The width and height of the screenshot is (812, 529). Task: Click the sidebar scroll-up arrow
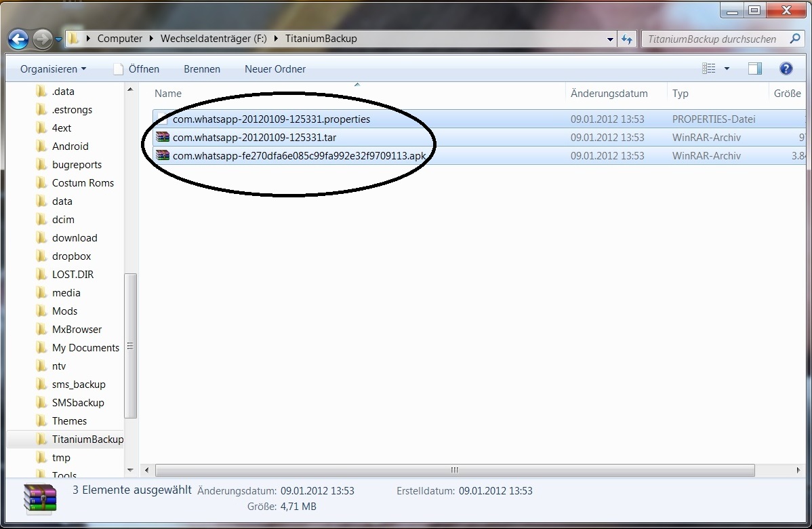(131, 90)
